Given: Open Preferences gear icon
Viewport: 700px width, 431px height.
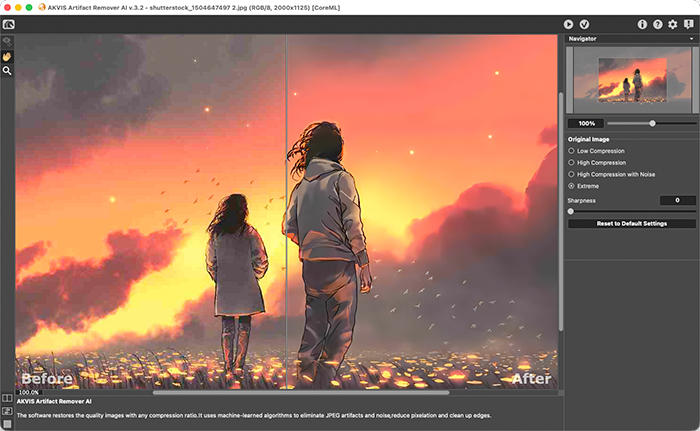Looking at the screenshot, I should tap(673, 24).
